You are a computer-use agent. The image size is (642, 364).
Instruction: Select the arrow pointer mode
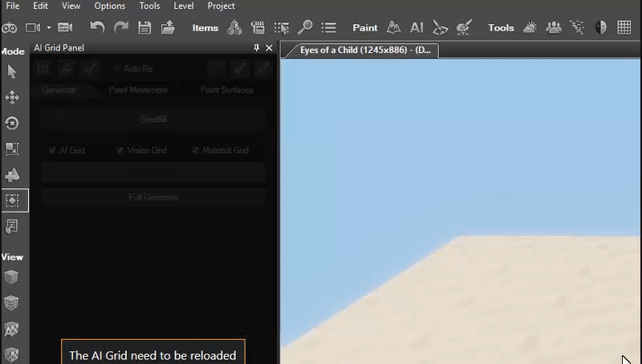click(x=12, y=72)
